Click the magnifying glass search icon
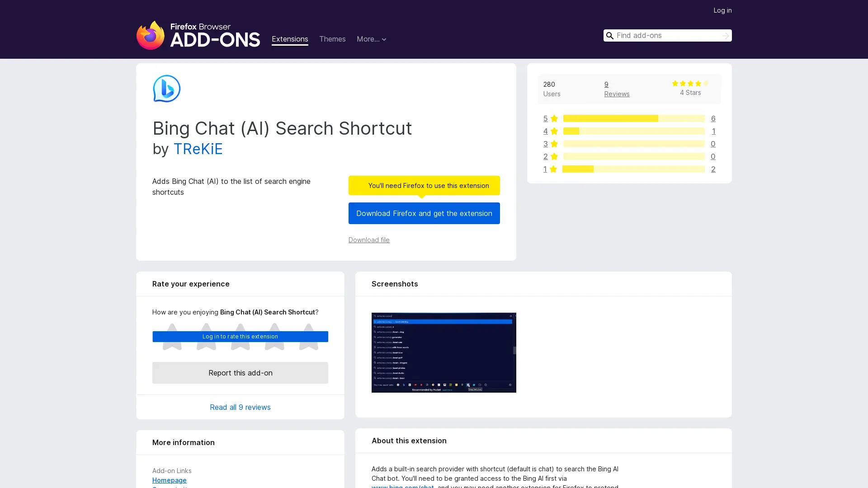This screenshot has width=868, height=488. point(609,35)
